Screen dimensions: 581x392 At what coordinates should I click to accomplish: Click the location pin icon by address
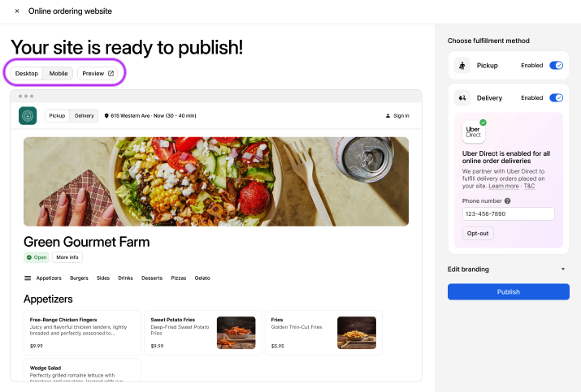click(107, 116)
